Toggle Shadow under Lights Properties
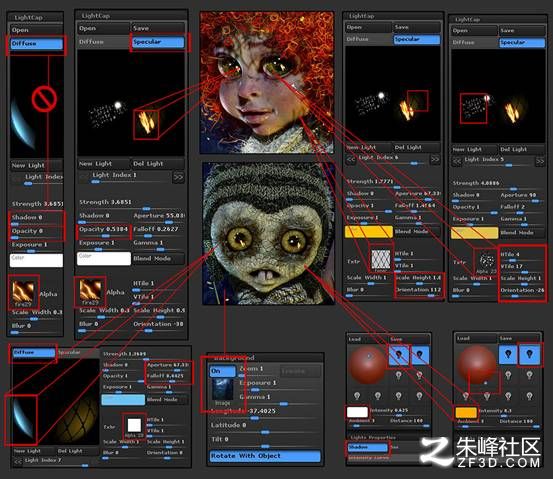Viewport: 553px width, 479px height. pyautogui.click(x=367, y=447)
